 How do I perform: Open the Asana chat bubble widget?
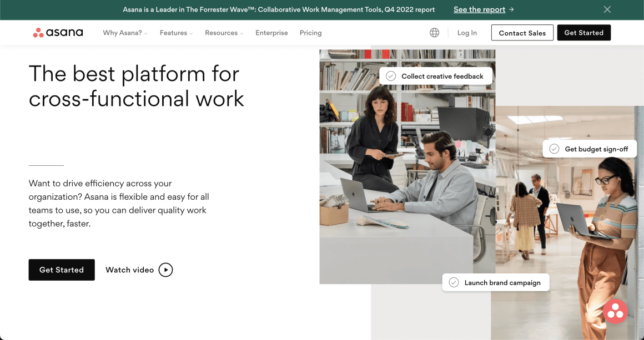615,312
